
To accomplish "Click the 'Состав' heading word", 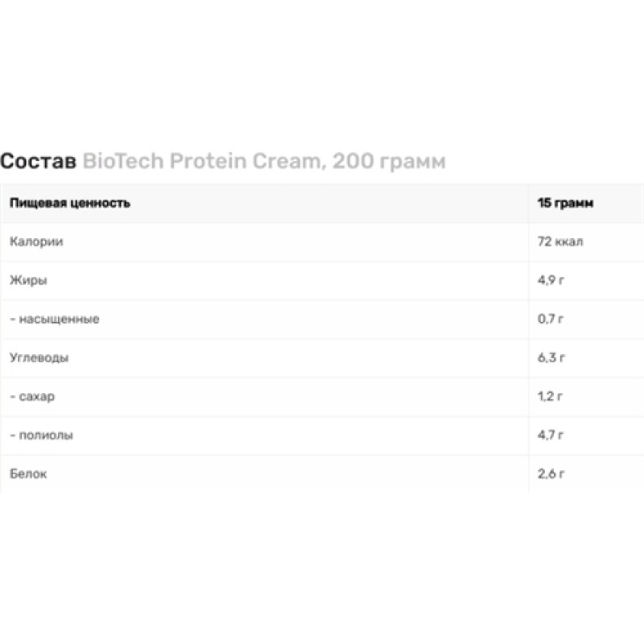I will (38, 162).
